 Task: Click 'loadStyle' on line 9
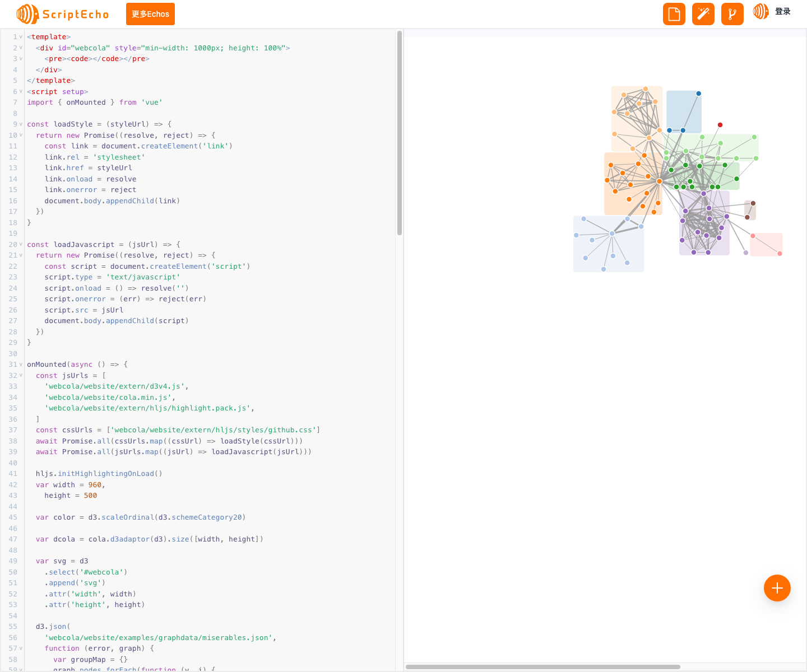(x=73, y=124)
